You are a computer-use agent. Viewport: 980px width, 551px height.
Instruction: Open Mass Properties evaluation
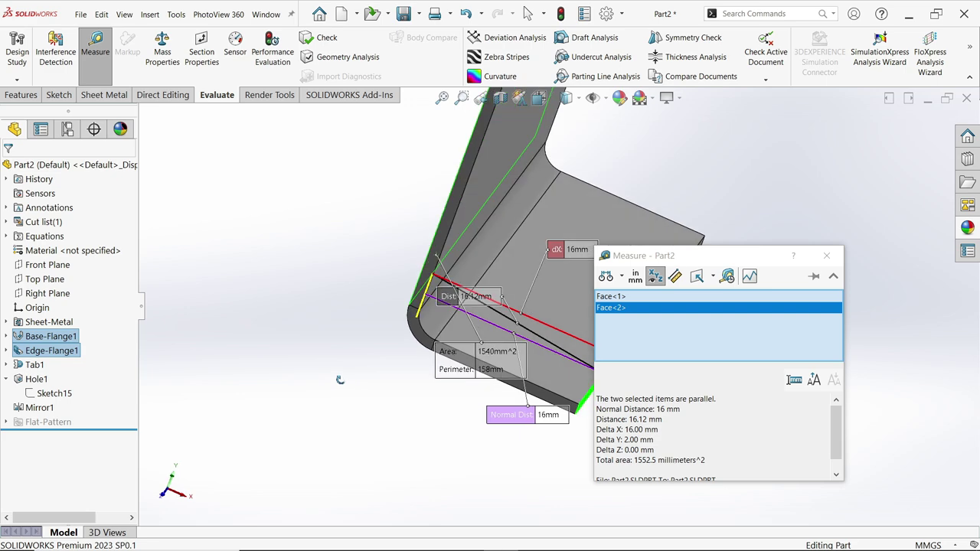(x=162, y=47)
